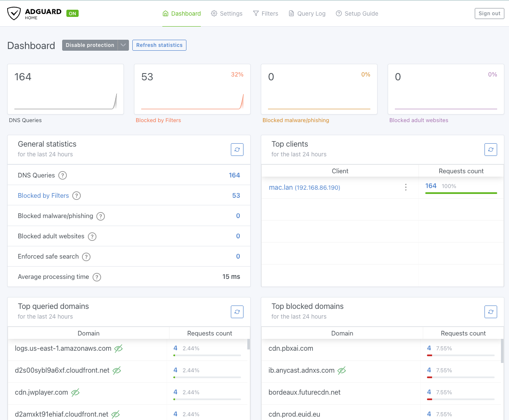Click the Refresh statistics button
The image size is (509, 420).
tap(159, 45)
